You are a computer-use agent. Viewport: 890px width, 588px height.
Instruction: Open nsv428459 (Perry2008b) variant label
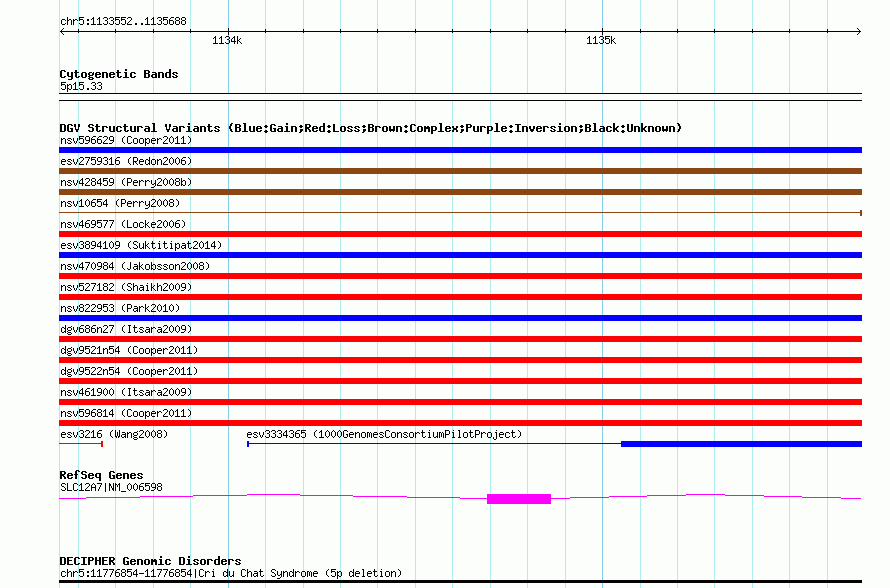click(126, 182)
